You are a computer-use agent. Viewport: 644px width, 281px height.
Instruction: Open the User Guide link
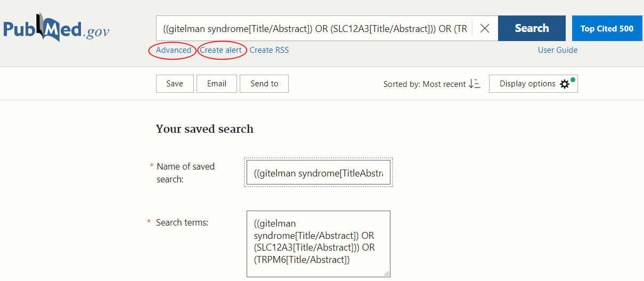[558, 50]
